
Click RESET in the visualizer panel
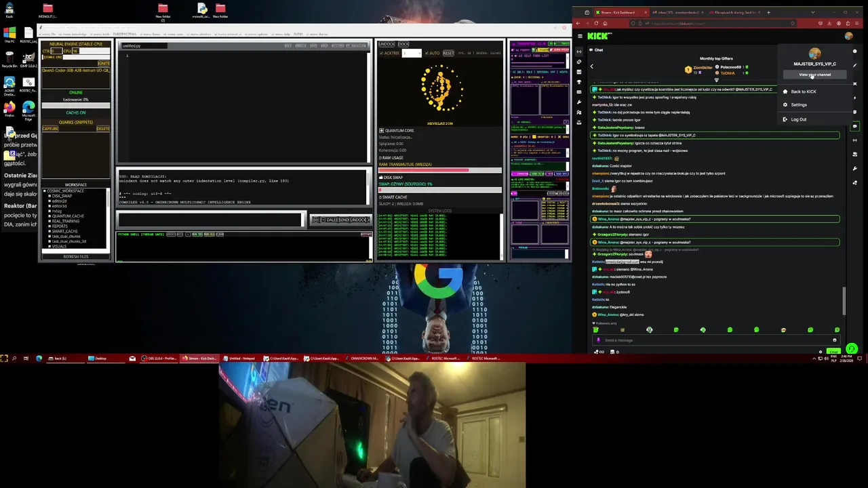point(448,53)
